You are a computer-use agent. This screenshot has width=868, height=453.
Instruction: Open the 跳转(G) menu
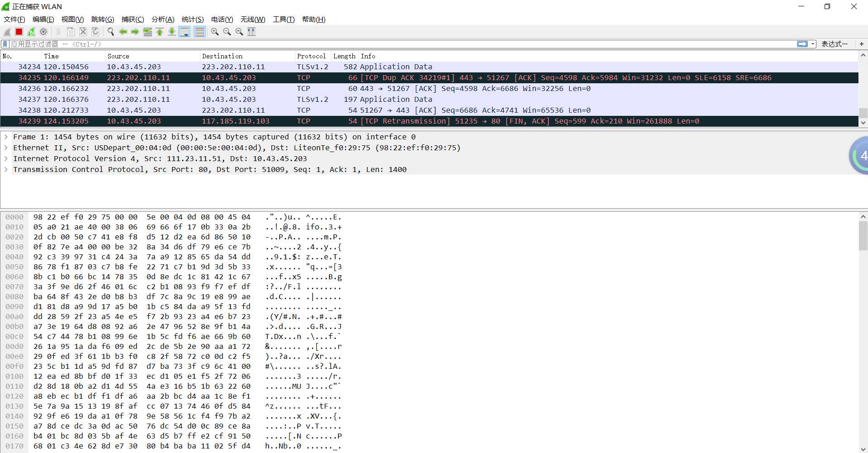tap(103, 19)
